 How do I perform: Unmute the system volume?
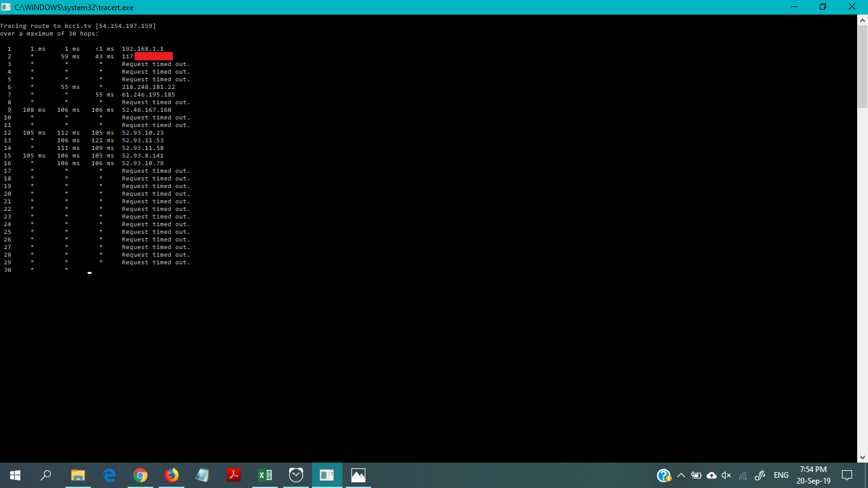[x=726, y=475]
